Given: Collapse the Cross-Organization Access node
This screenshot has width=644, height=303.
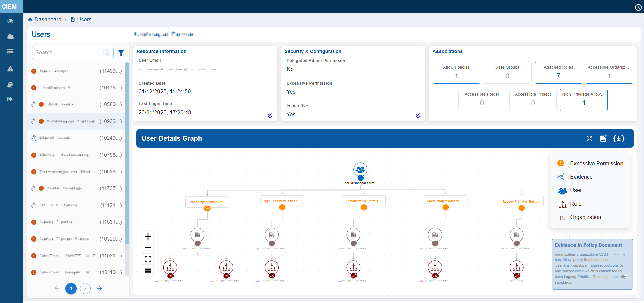Looking at the screenshot, I should (x=207, y=208).
